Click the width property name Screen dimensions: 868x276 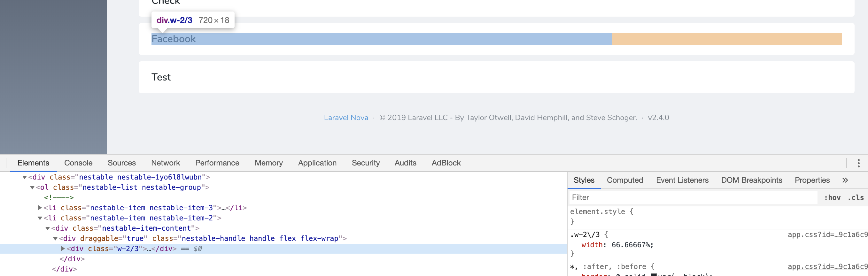(x=592, y=245)
